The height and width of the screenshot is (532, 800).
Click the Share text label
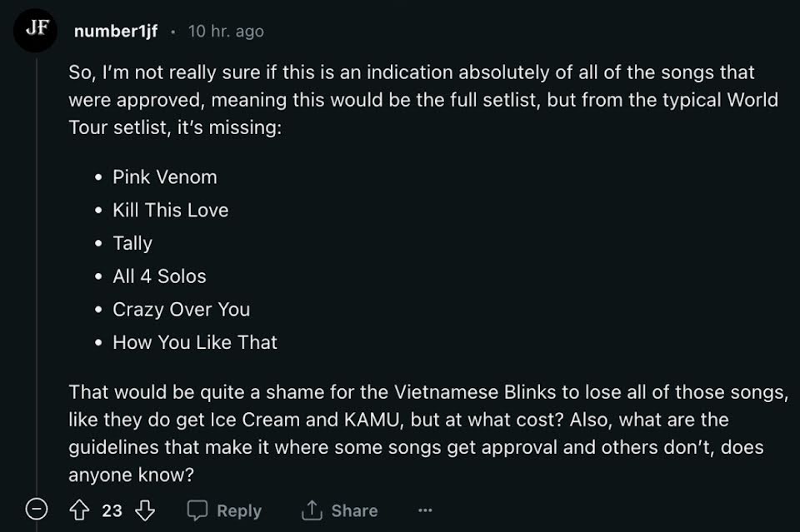(x=355, y=510)
